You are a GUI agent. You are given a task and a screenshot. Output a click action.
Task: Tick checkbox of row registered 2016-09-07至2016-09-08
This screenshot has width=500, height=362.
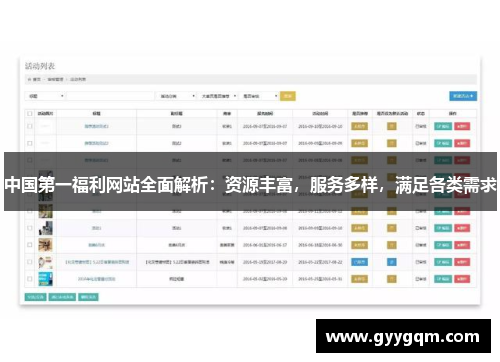pos(30,228)
